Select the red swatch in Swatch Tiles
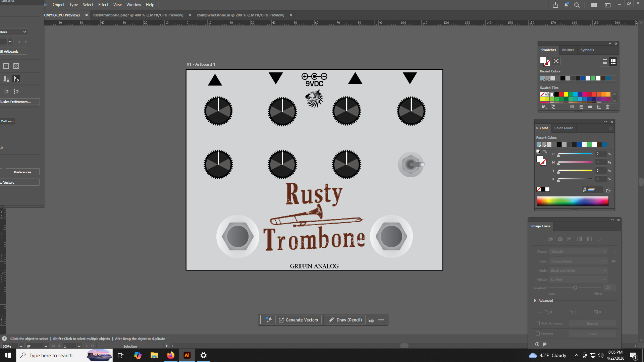This screenshot has width=644, height=362. 561,95
